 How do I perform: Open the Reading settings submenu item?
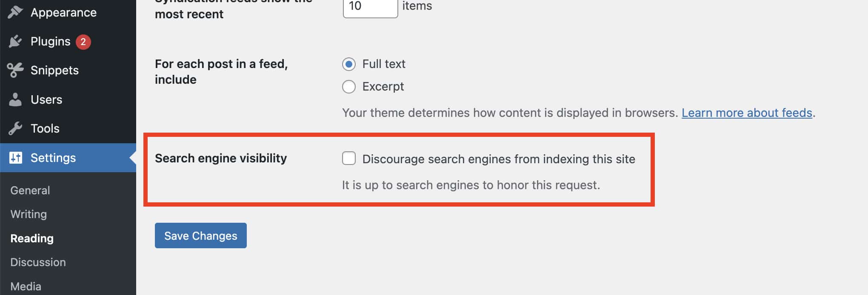tap(32, 238)
